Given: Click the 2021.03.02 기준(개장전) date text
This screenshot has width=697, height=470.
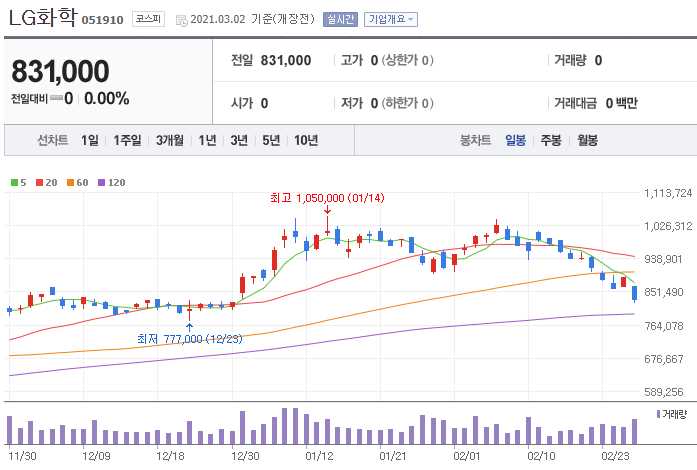Looking at the screenshot, I should (x=252, y=19).
